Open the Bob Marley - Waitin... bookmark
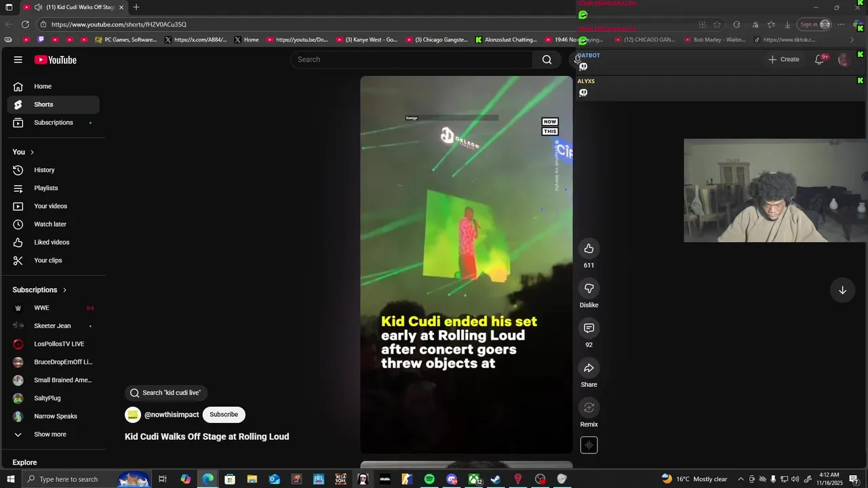This screenshot has width=868, height=488. (x=715, y=40)
